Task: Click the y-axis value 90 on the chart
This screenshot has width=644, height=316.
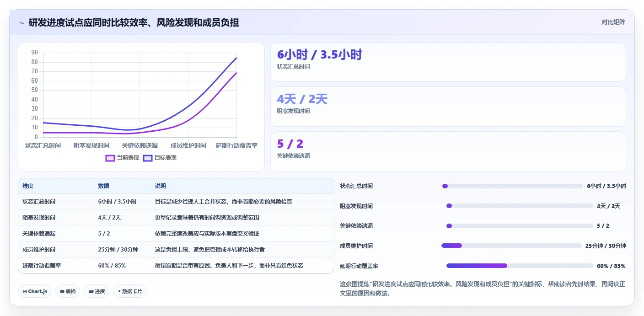Action: pos(34,53)
